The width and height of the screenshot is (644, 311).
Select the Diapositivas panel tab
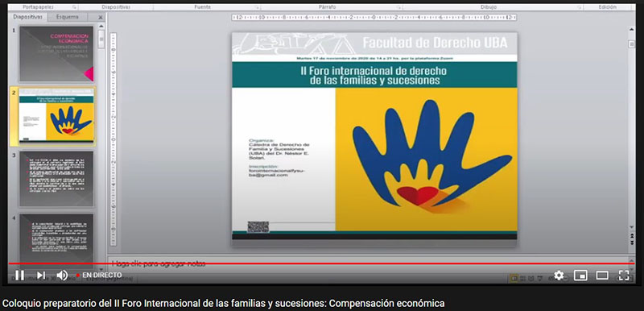tap(28, 17)
